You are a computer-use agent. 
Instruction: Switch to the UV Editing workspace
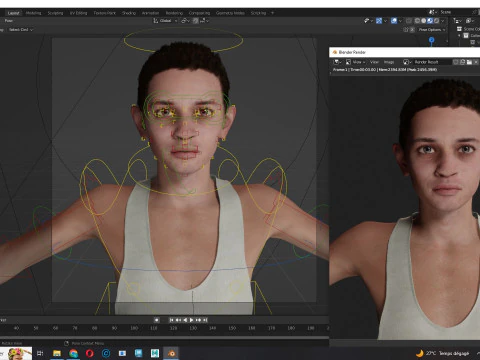[78, 13]
